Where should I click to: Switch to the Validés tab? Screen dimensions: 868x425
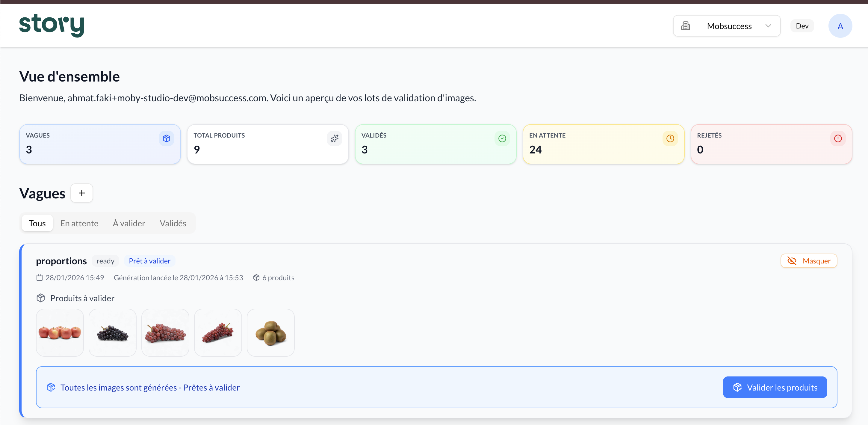point(173,223)
